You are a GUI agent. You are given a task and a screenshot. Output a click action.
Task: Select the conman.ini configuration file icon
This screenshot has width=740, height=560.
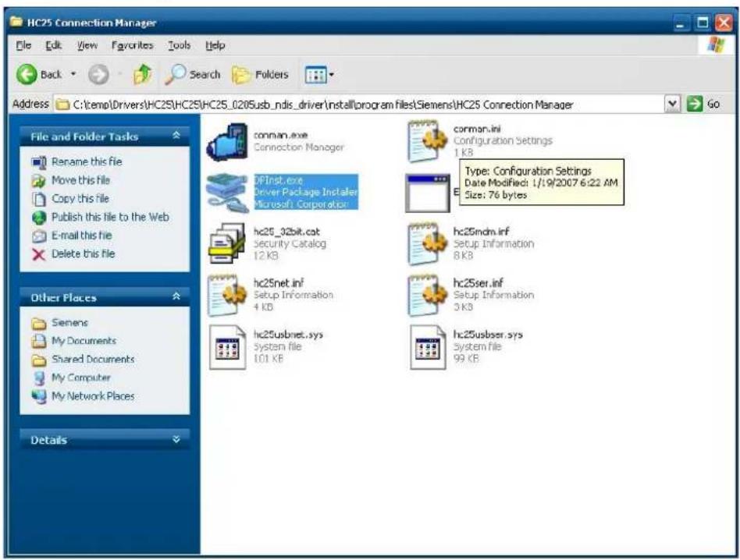427,141
